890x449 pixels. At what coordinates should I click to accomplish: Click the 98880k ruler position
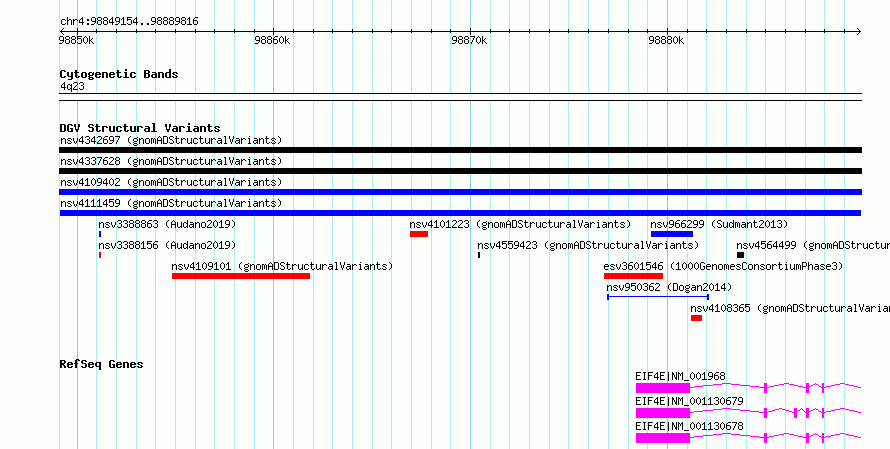click(666, 41)
